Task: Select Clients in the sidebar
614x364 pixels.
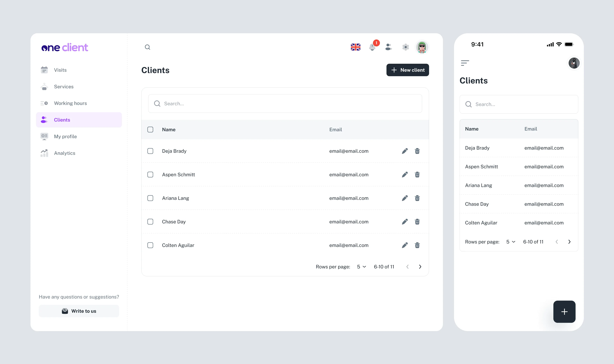Action: (x=79, y=120)
